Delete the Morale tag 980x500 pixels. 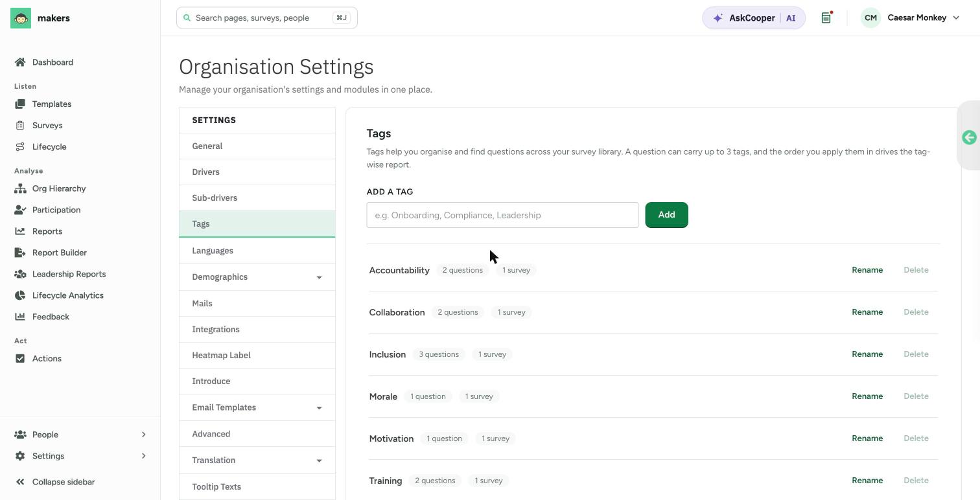click(916, 396)
